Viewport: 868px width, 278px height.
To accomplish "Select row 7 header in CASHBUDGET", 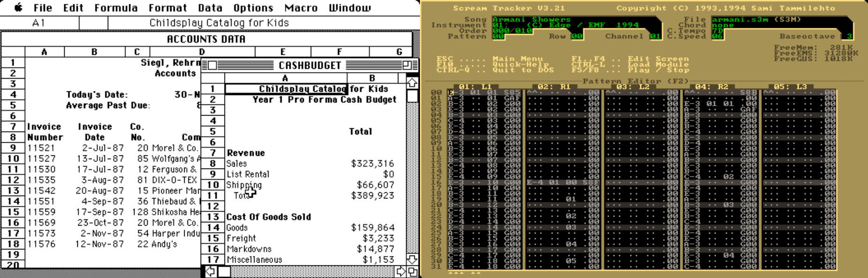I will click(x=213, y=153).
